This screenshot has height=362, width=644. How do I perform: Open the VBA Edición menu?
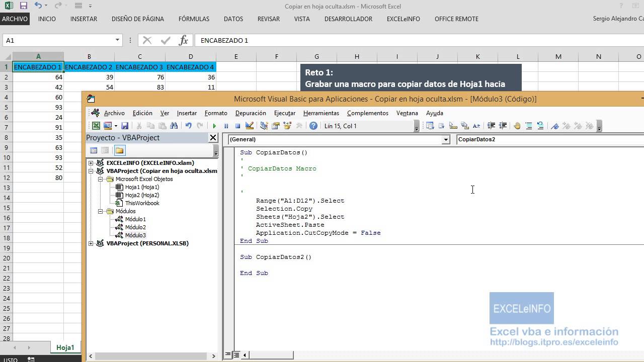click(142, 113)
